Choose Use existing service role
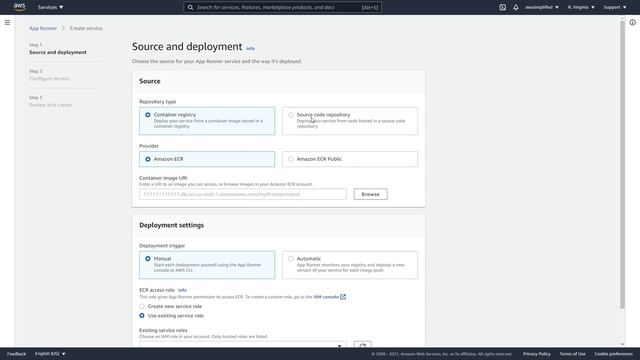 coord(142,316)
